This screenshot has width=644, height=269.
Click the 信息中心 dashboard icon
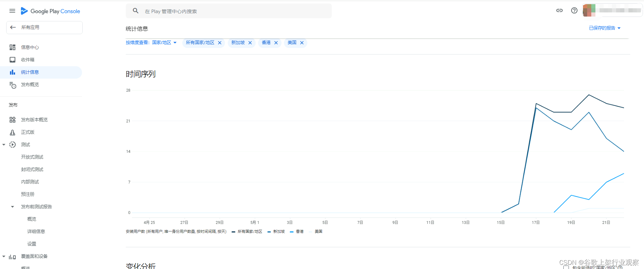click(x=12, y=47)
